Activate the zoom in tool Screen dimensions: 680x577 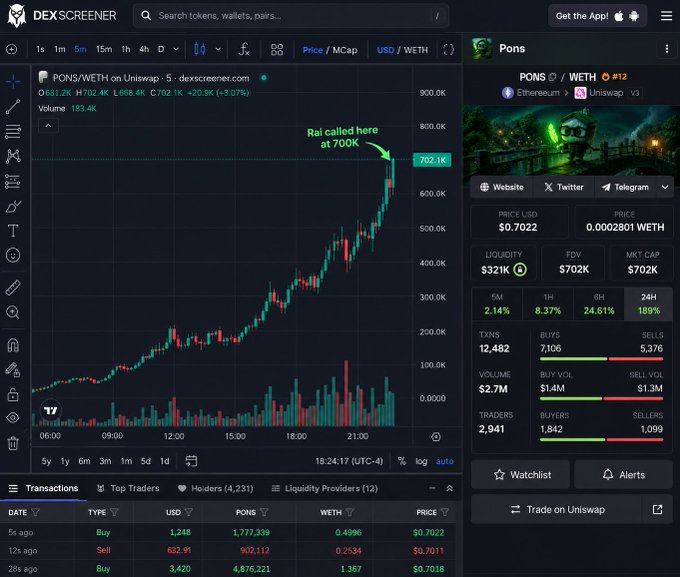(x=13, y=312)
